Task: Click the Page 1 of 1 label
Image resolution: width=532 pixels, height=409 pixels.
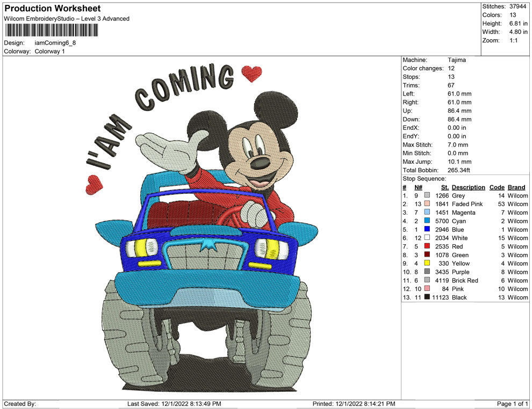Action: pos(512,404)
